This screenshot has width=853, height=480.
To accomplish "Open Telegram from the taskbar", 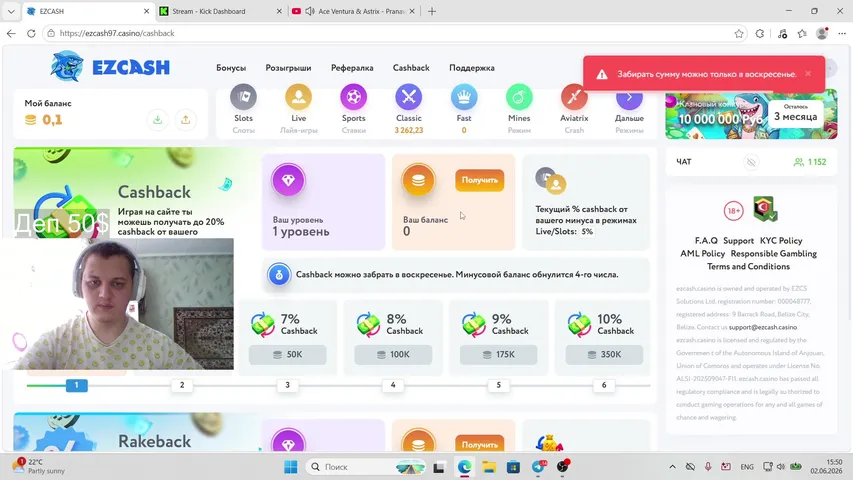I will point(539,467).
